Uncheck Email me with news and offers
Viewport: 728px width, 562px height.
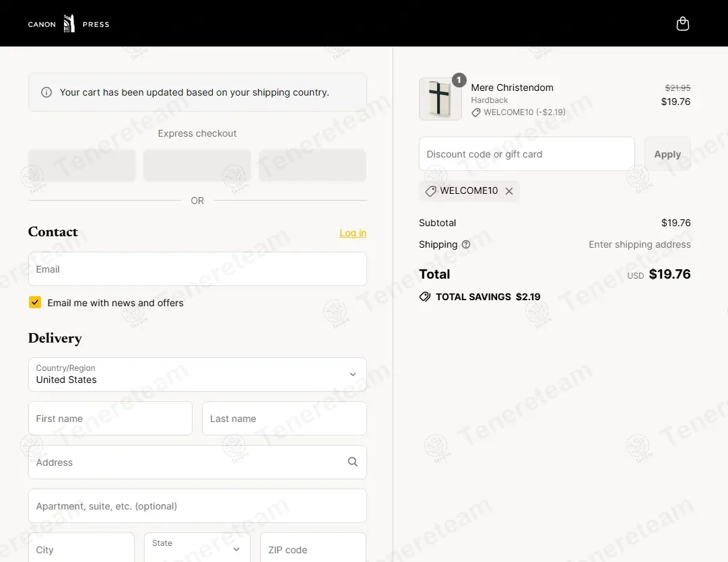click(35, 303)
